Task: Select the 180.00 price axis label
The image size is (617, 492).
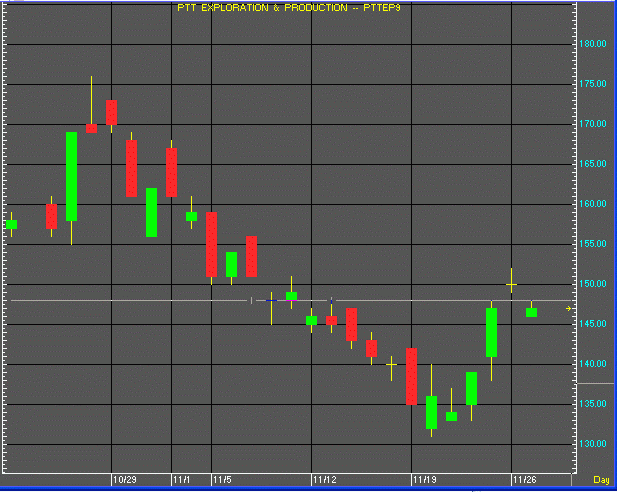Action: [593, 44]
